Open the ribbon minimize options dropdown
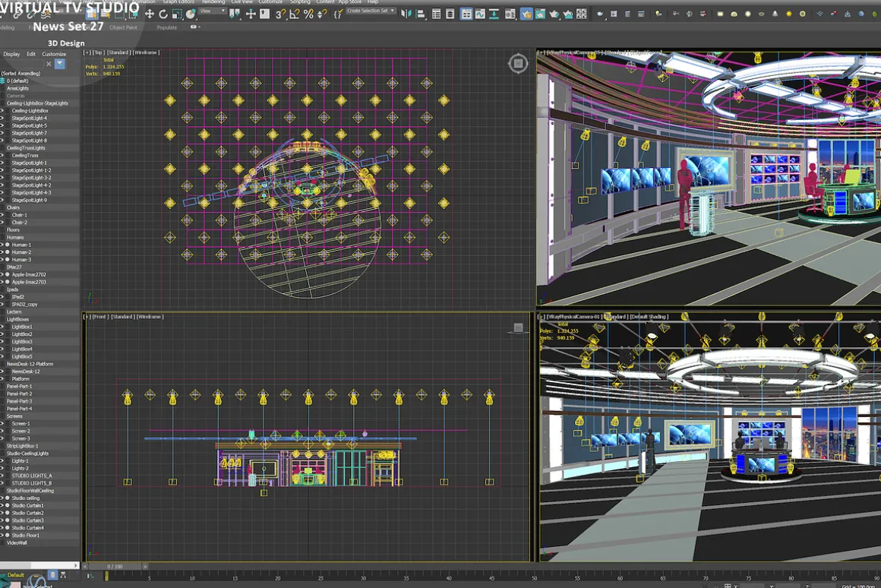Screen dimensions: 881x588 click(x=194, y=27)
